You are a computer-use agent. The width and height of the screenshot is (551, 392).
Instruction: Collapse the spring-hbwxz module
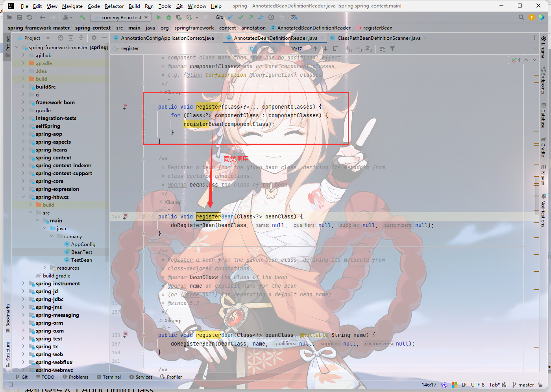click(23, 197)
